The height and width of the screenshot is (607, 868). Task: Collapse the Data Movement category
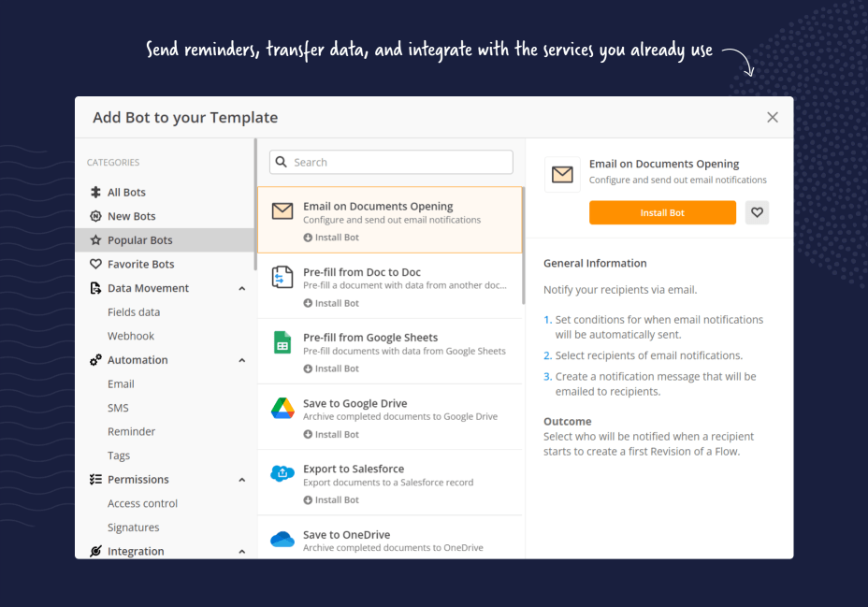coord(241,288)
